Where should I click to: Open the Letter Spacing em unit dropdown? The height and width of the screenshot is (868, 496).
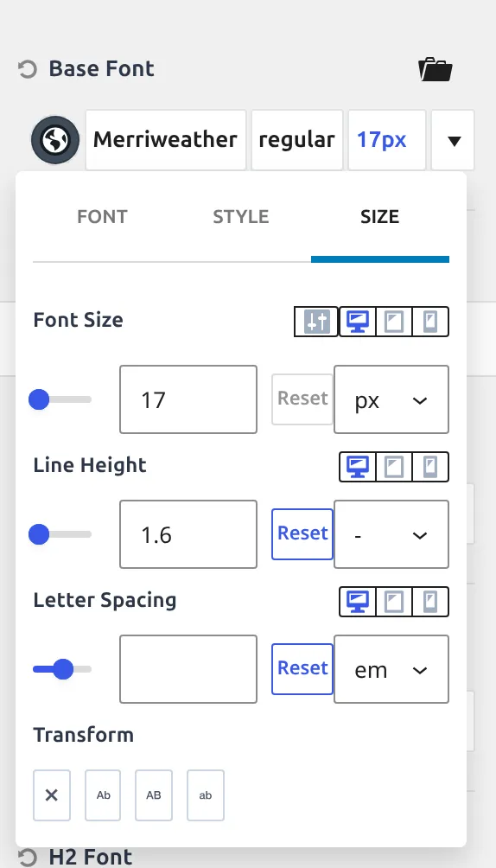391,669
